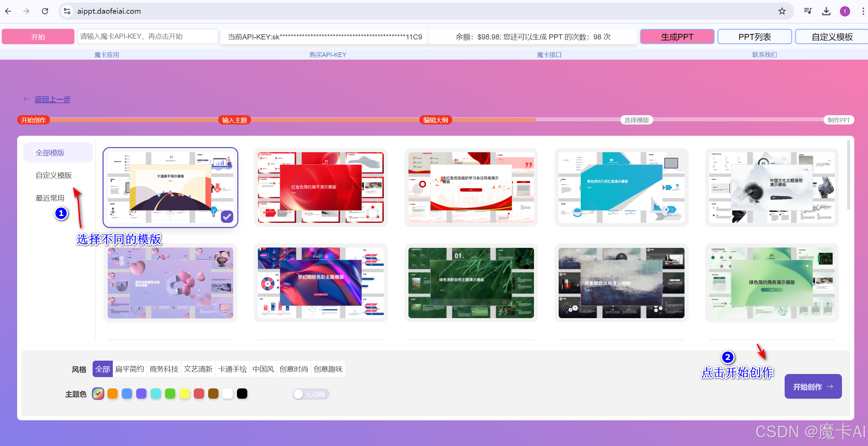
Task: Open the media control icon in toolbar
Action: pos(808,11)
